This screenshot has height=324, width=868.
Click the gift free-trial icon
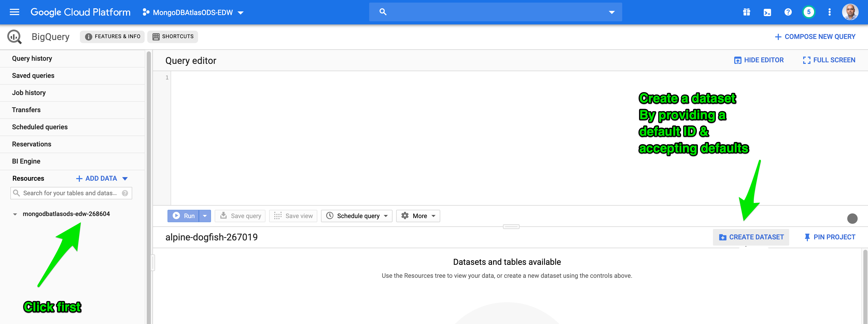(746, 12)
